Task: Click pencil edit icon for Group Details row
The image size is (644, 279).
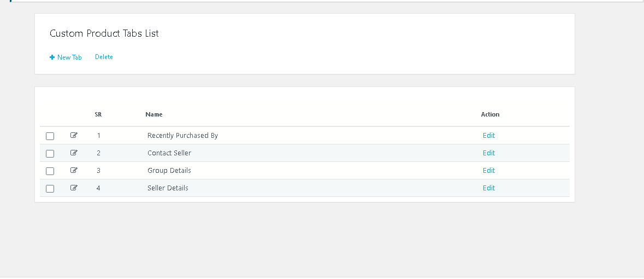Action: [x=74, y=170]
